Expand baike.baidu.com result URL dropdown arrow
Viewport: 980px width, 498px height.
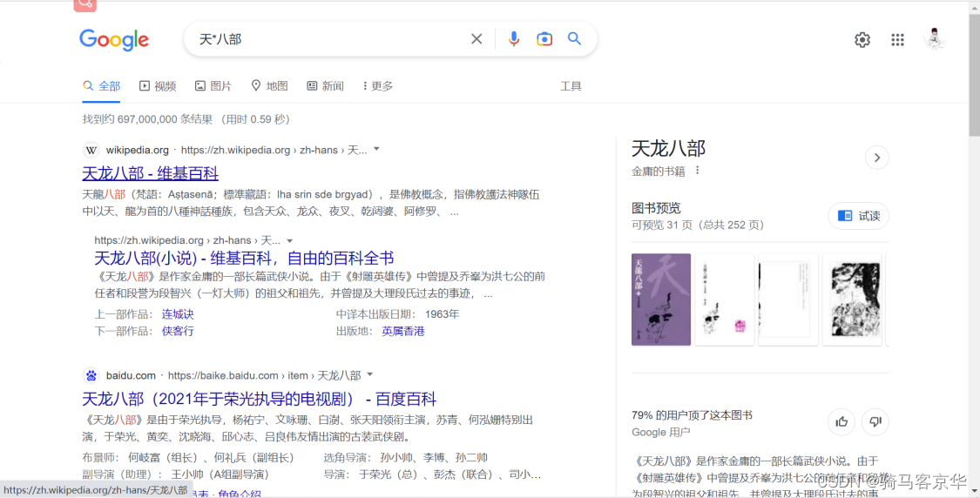[x=370, y=375]
